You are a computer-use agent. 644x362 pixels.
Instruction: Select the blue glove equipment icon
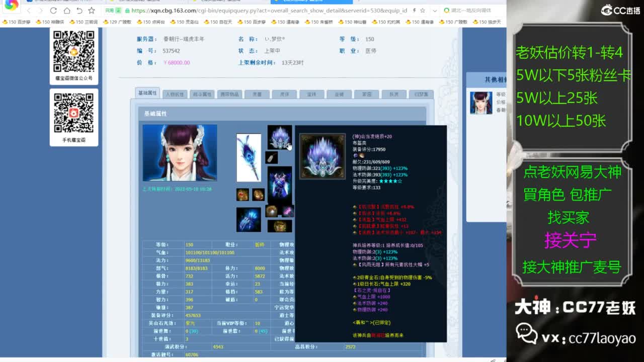tap(249, 219)
